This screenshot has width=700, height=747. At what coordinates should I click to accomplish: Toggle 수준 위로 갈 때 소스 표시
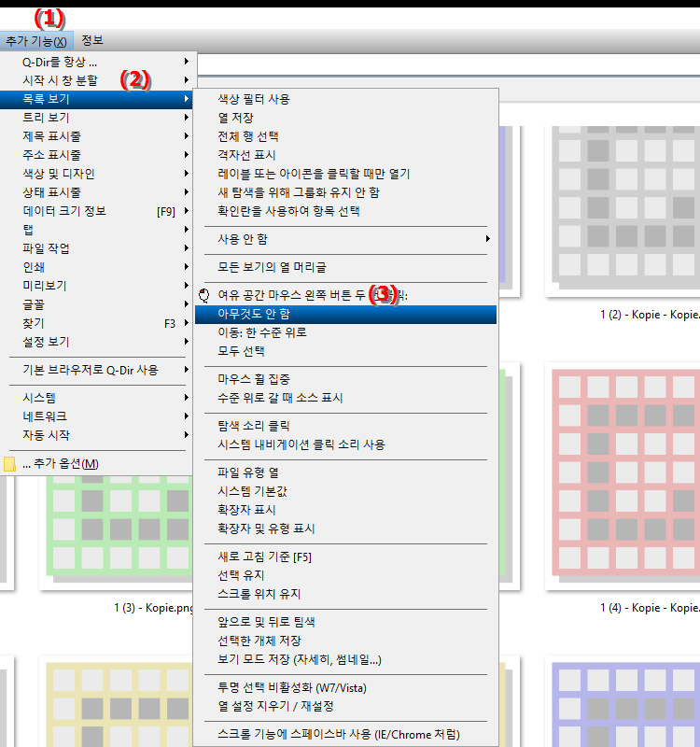click(345, 398)
